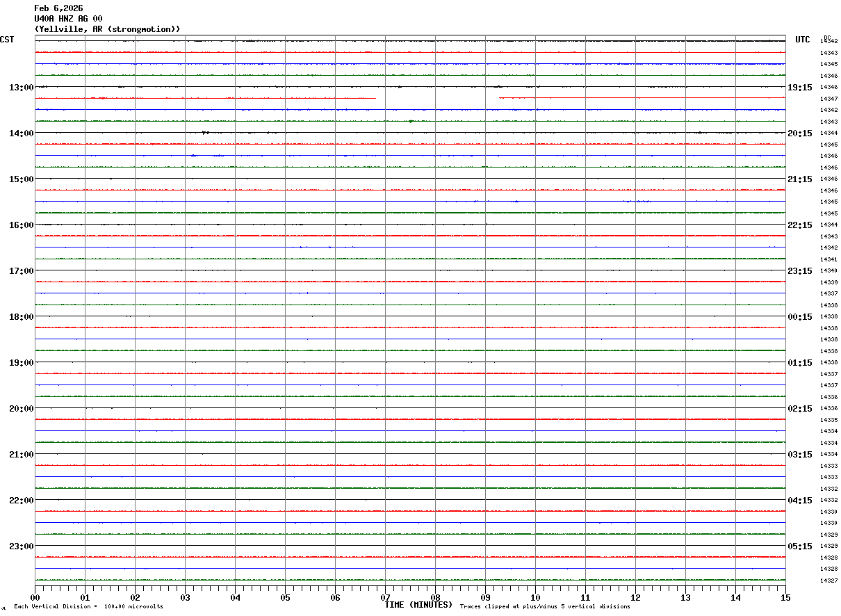
Task: Click the 04:15 UTC time label
Action: click(x=799, y=501)
